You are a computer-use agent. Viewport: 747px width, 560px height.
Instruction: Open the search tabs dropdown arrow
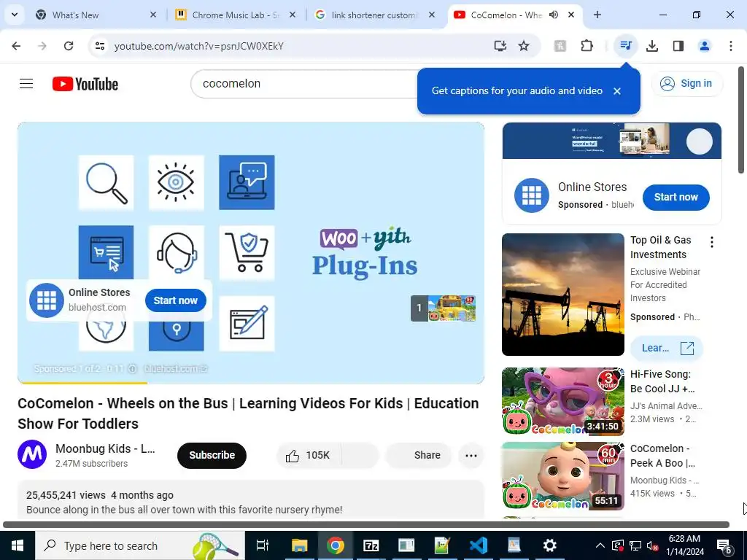click(15, 15)
